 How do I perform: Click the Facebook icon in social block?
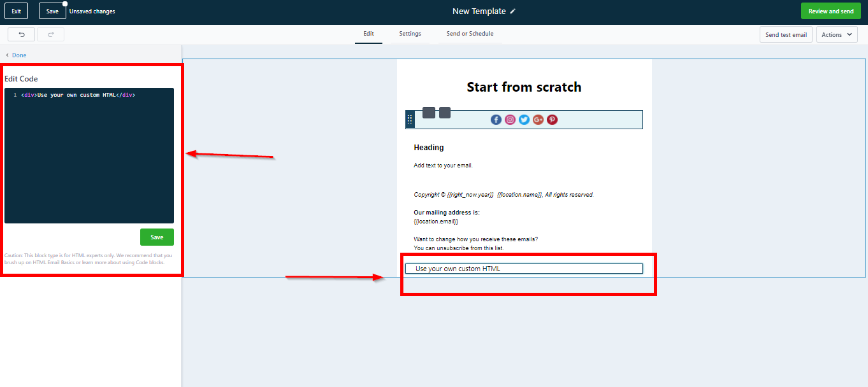pos(496,120)
